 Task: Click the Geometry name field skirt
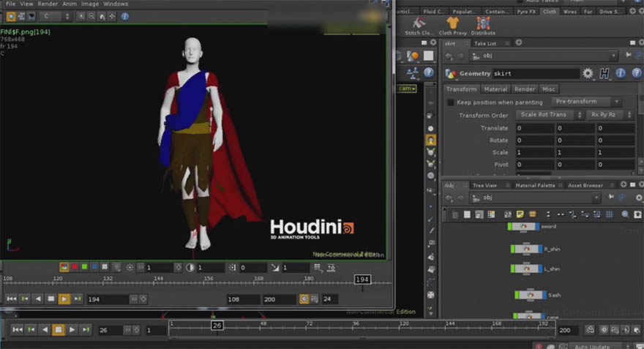point(536,73)
